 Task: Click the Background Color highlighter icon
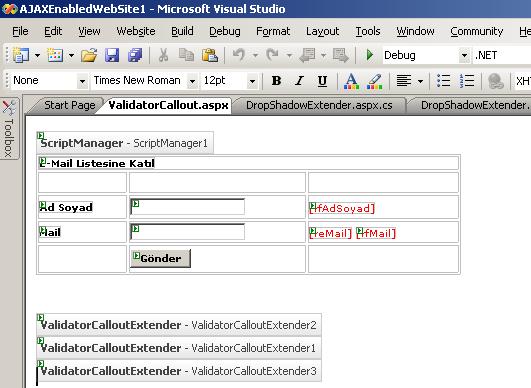(x=375, y=81)
